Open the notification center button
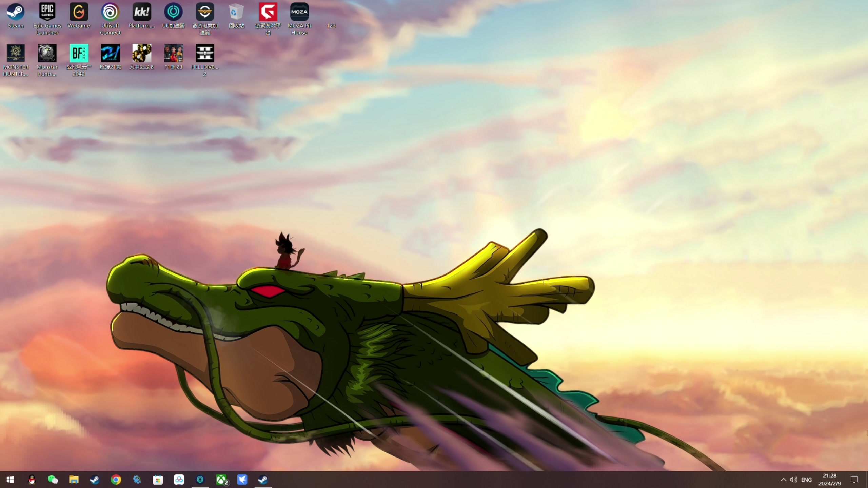This screenshot has width=868, height=488. (x=854, y=480)
